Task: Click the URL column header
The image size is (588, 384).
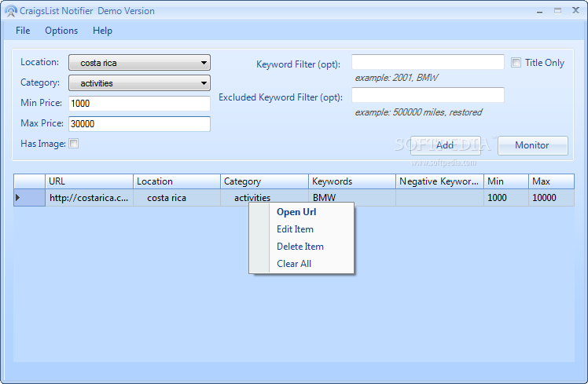Action: [x=90, y=181]
